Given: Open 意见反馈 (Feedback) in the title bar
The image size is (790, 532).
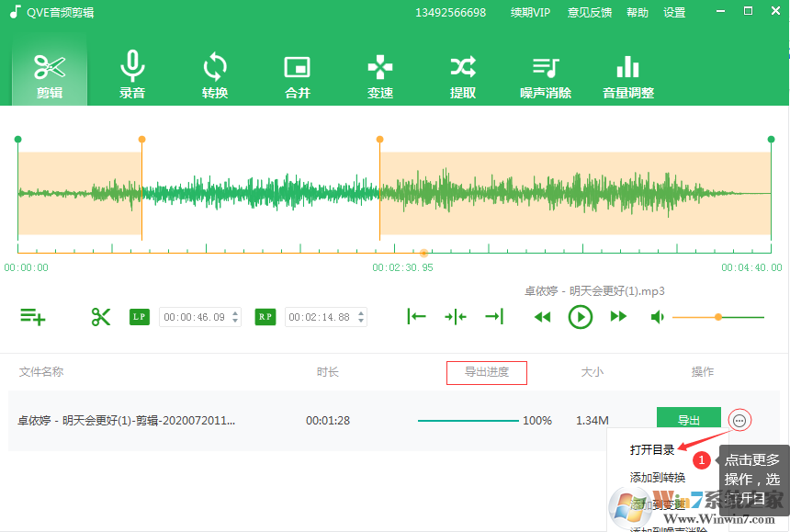Looking at the screenshot, I should tap(589, 12).
